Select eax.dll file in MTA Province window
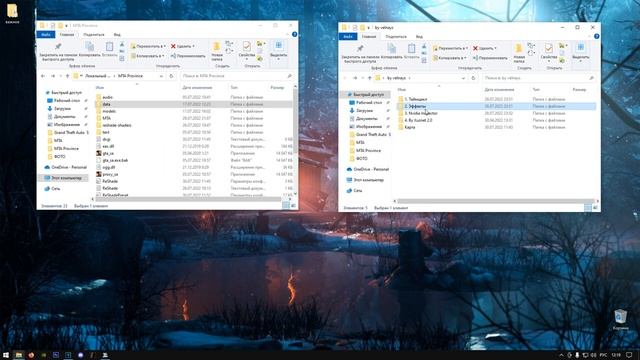The height and width of the screenshot is (360, 640). [108, 146]
